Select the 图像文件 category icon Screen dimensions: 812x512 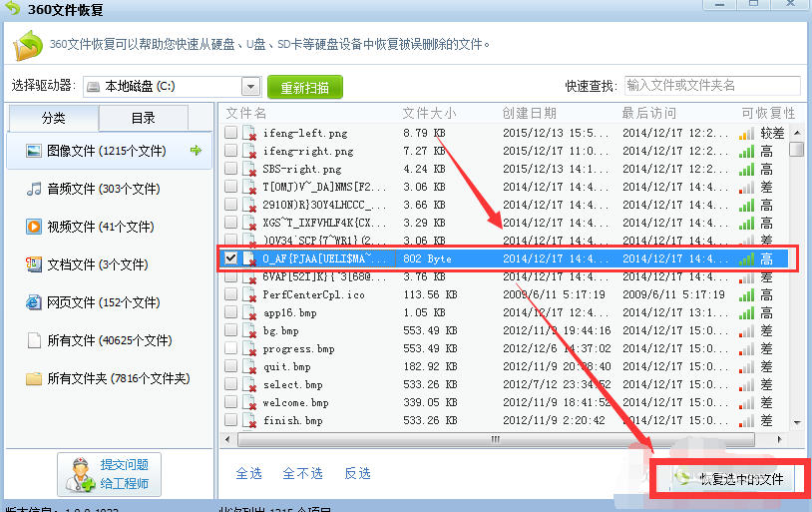pos(34,151)
